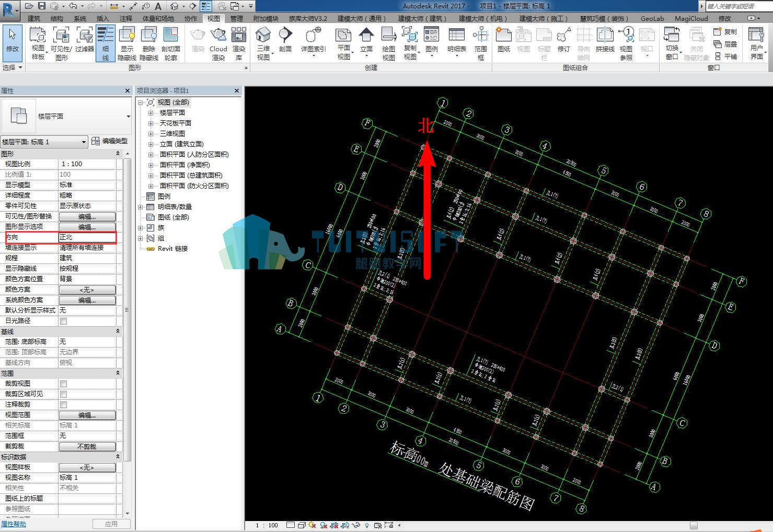Toggle the 细线 thin lines tool
773x532 pixels.
[105, 43]
